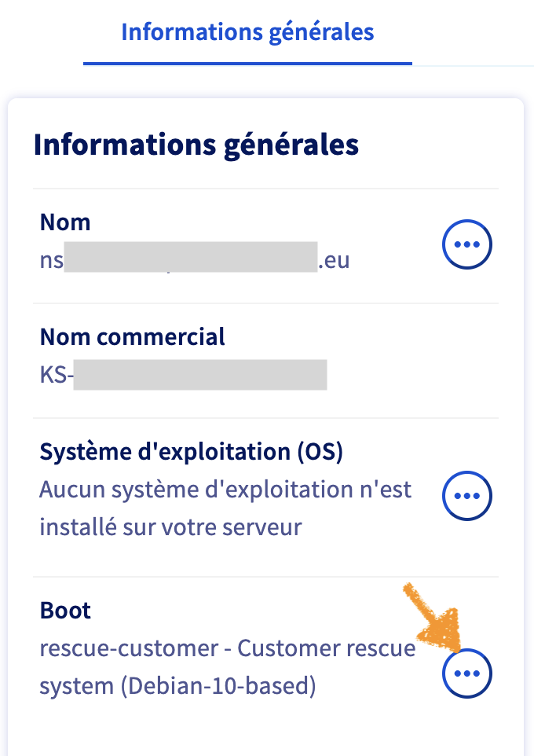Click the Nom commercial label
Image resolution: width=534 pixels, height=756 pixels.
[x=132, y=337]
